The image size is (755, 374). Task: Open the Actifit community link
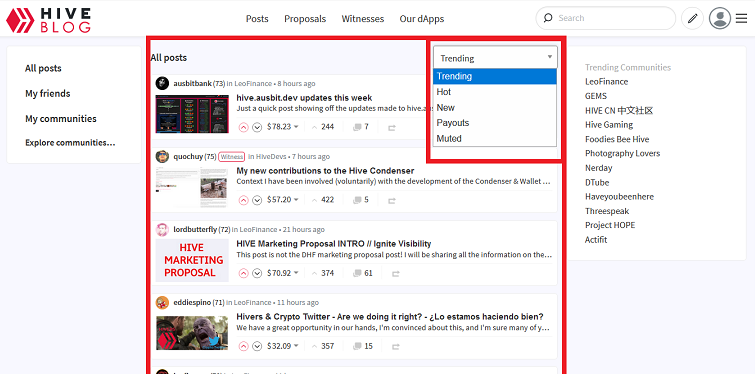(596, 240)
